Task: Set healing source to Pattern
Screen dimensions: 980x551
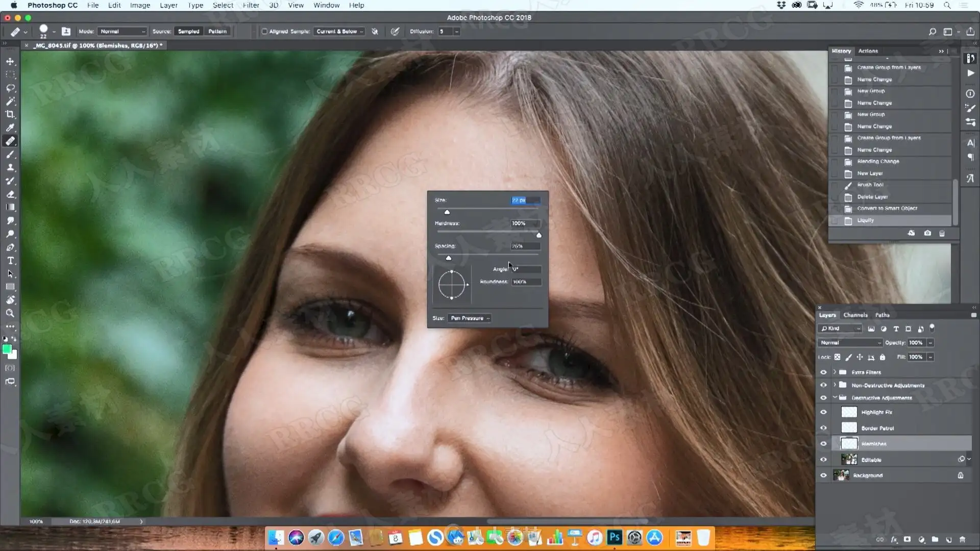Action: pyautogui.click(x=217, y=32)
